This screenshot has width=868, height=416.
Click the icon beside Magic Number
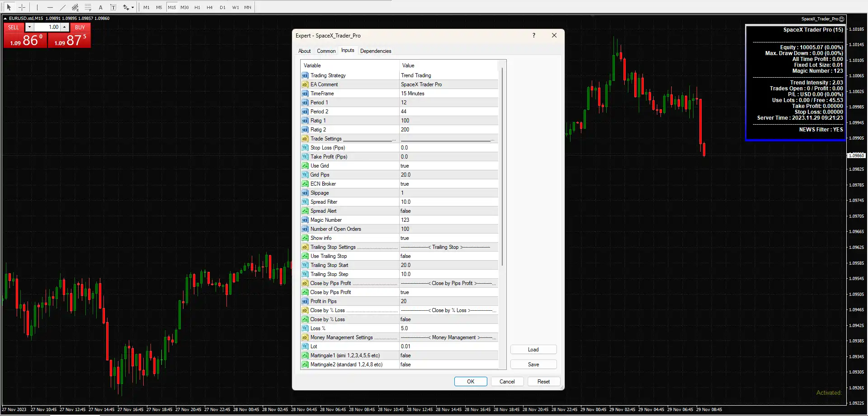pyautogui.click(x=305, y=220)
